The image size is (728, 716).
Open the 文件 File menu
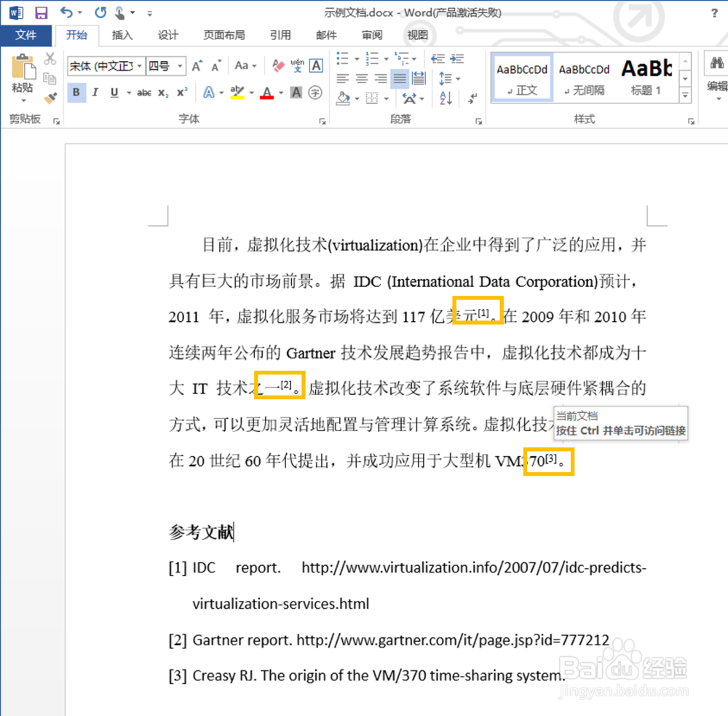(26, 35)
